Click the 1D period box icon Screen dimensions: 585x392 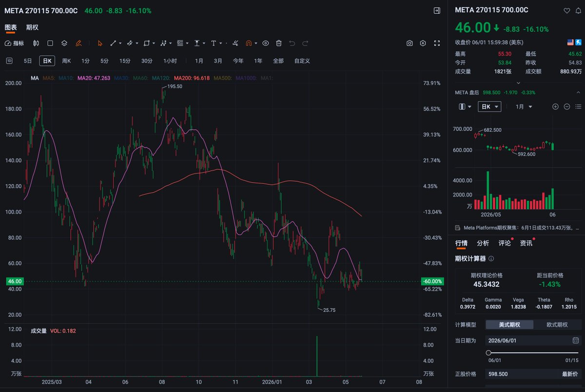coord(9,61)
